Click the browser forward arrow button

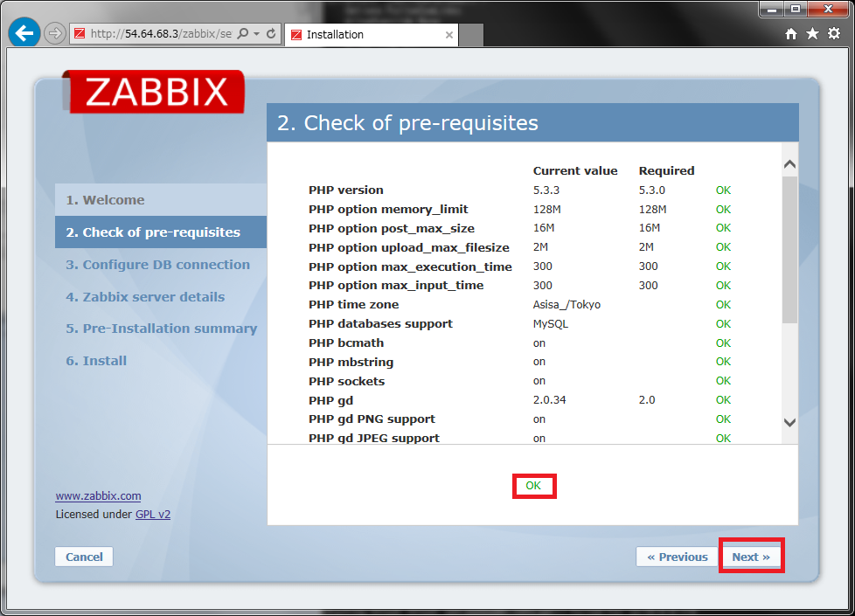pos(54,34)
